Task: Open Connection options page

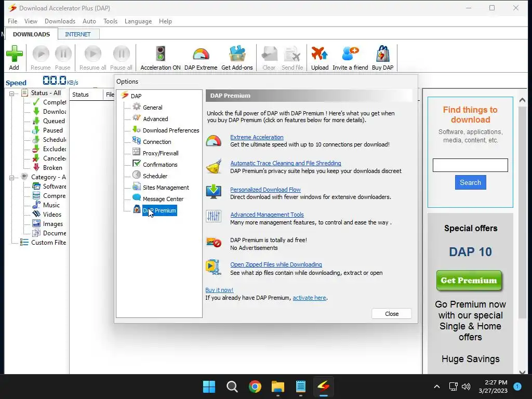Action: (157, 142)
